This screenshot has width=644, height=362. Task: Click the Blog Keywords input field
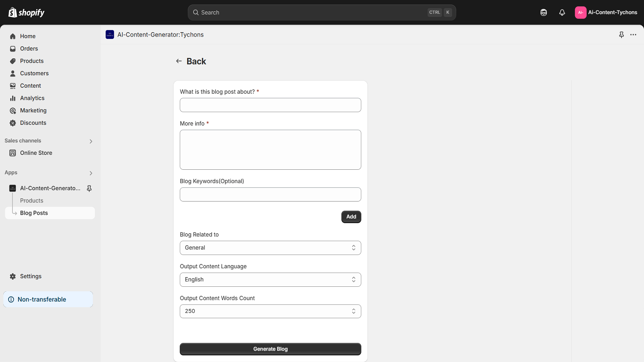pos(270,195)
